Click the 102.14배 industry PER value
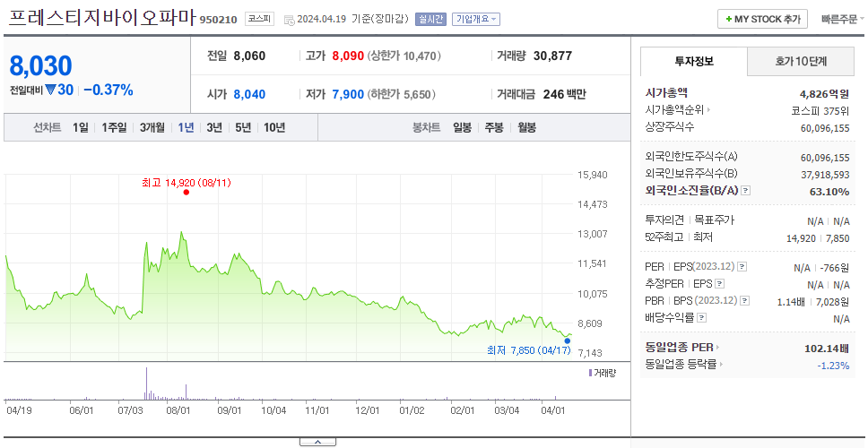The height and width of the screenshot is (448, 868). [827, 349]
